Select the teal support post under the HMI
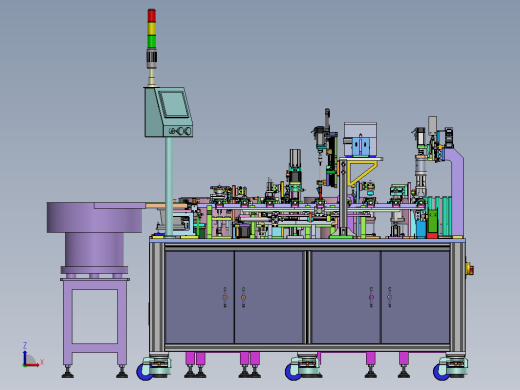 pyautogui.click(x=169, y=187)
